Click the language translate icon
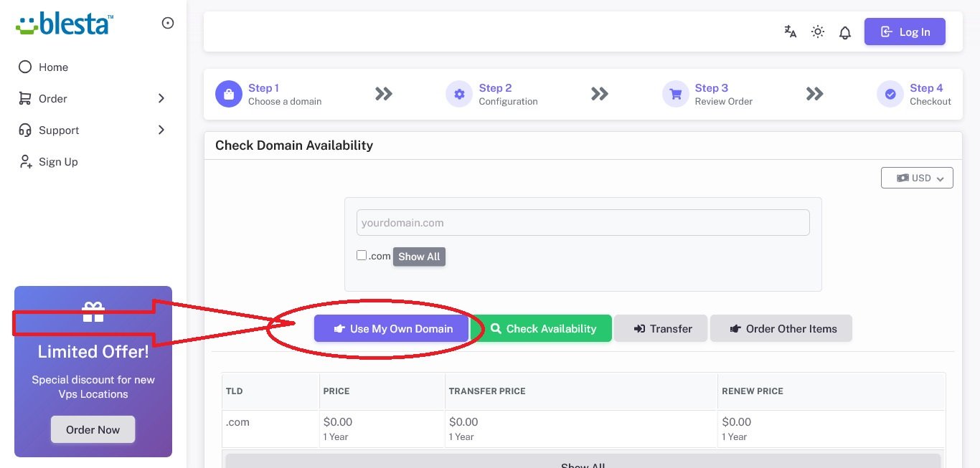980x468 pixels. (790, 32)
